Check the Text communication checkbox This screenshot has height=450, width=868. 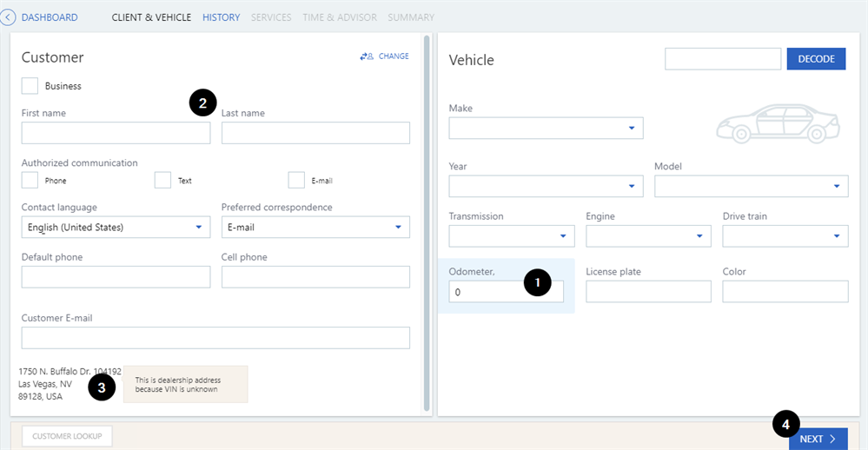(x=162, y=180)
